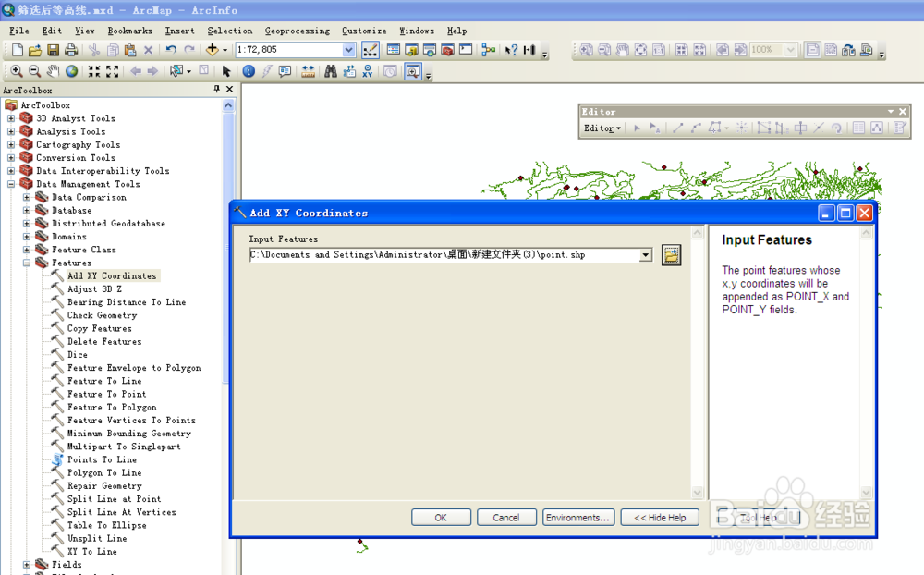924x575 pixels.
Task: Click the Fixed Zoom In icon
Action: tap(93, 71)
